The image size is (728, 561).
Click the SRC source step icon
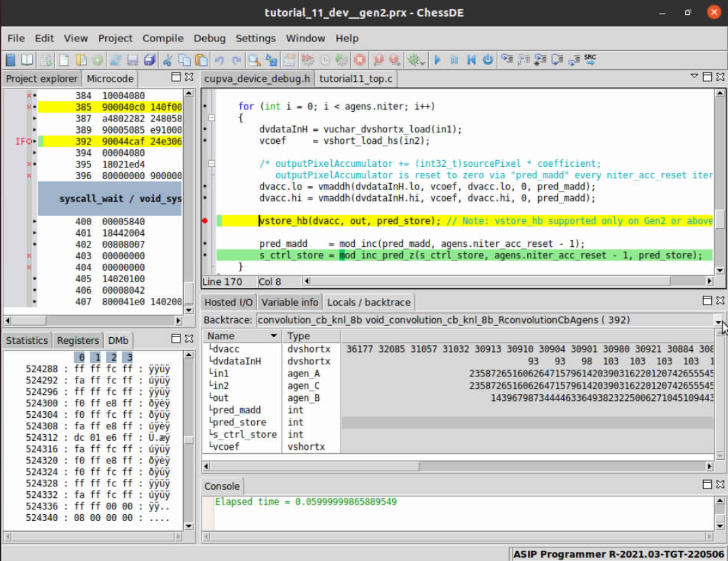(x=591, y=60)
